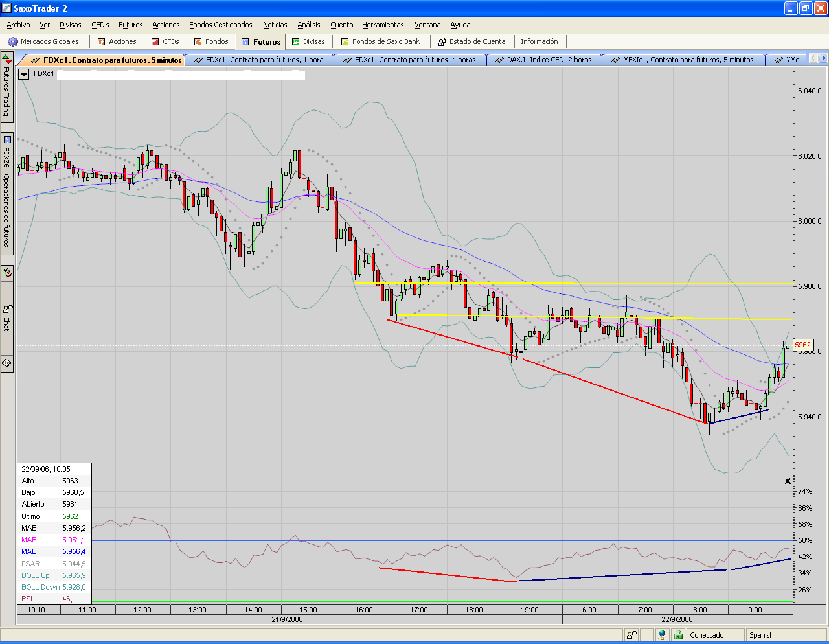The width and height of the screenshot is (829, 644).
Task: Open the Futuros menu in menu bar
Action: coord(131,25)
